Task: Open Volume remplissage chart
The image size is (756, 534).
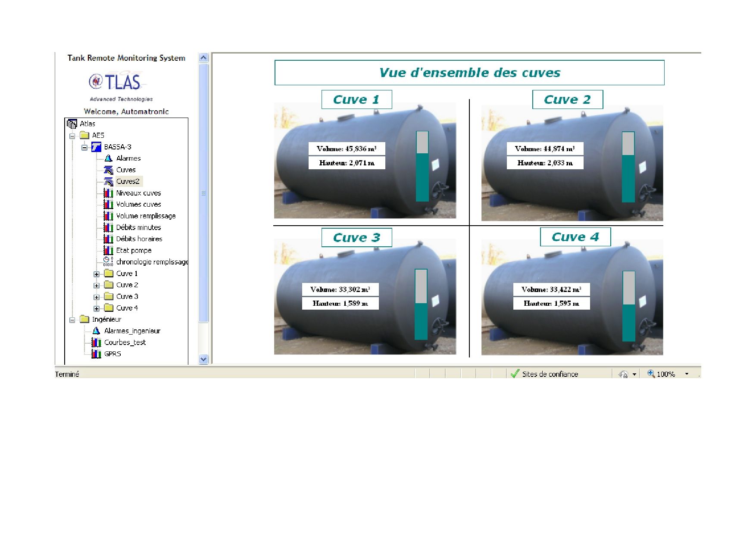Action: 146,216
